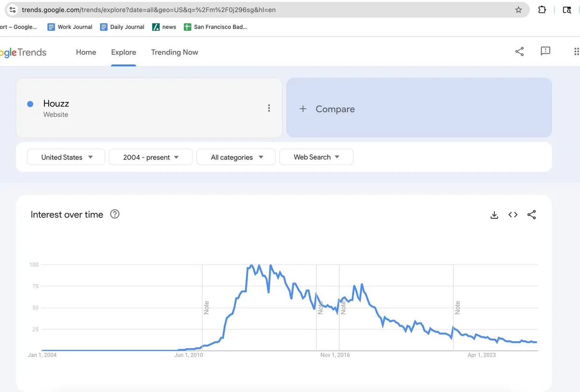The image size is (580, 392).
Task: Open the 2004 - present date dropdown
Action: pyautogui.click(x=151, y=157)
